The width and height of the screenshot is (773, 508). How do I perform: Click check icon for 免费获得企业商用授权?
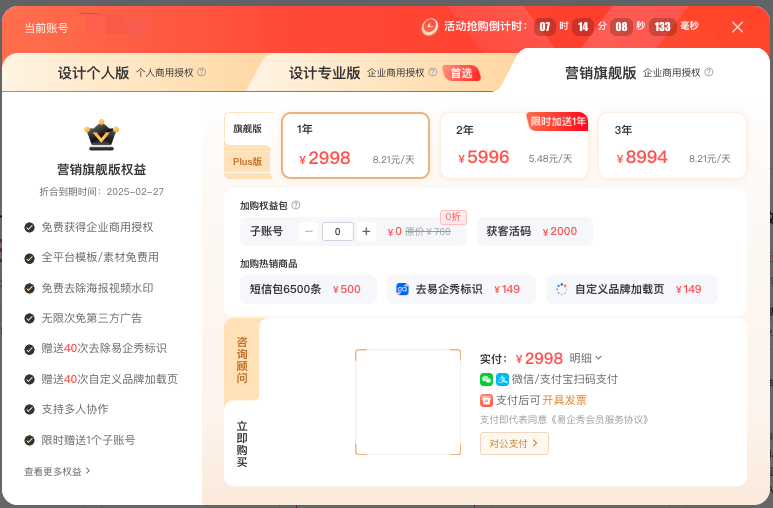tap(30, 227)
